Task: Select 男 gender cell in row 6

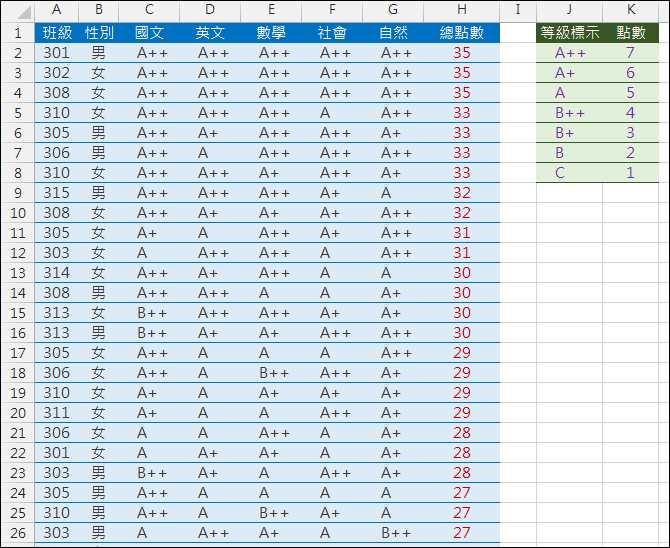Action: coord(99,133)
